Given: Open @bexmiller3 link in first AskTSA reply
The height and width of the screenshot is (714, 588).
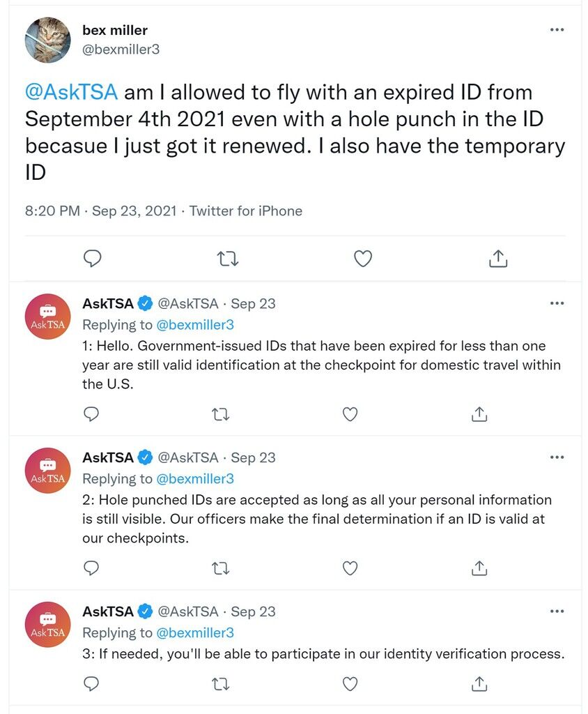Looking at the screenshot, I should tap(195, 325).
